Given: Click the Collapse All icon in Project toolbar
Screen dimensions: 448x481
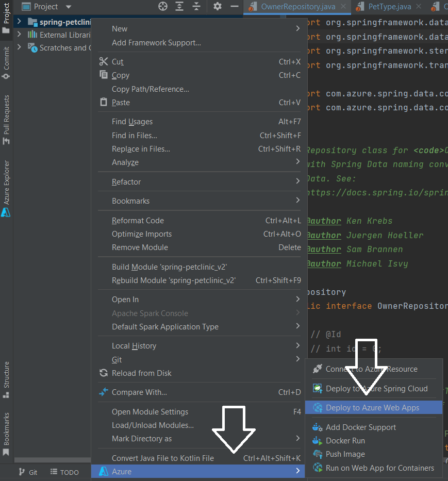Looking at the screenshot, I should [196, 6].
